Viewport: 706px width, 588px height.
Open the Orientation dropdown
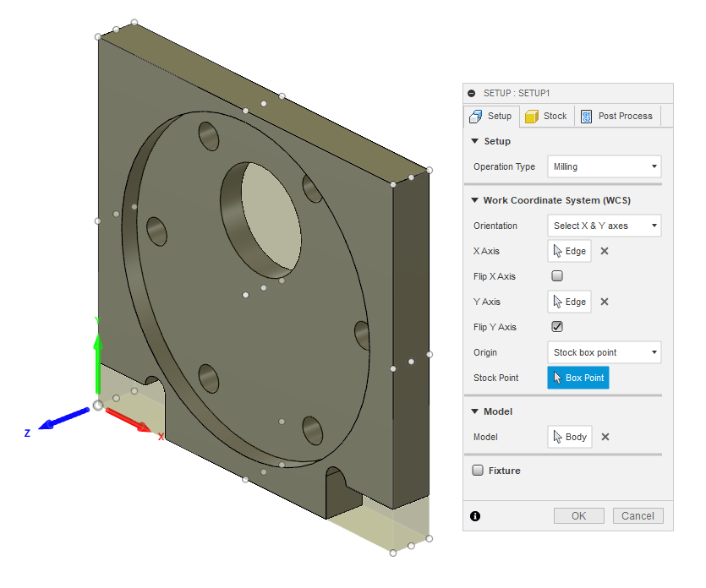pyautogui.click(x=604, y=226)
